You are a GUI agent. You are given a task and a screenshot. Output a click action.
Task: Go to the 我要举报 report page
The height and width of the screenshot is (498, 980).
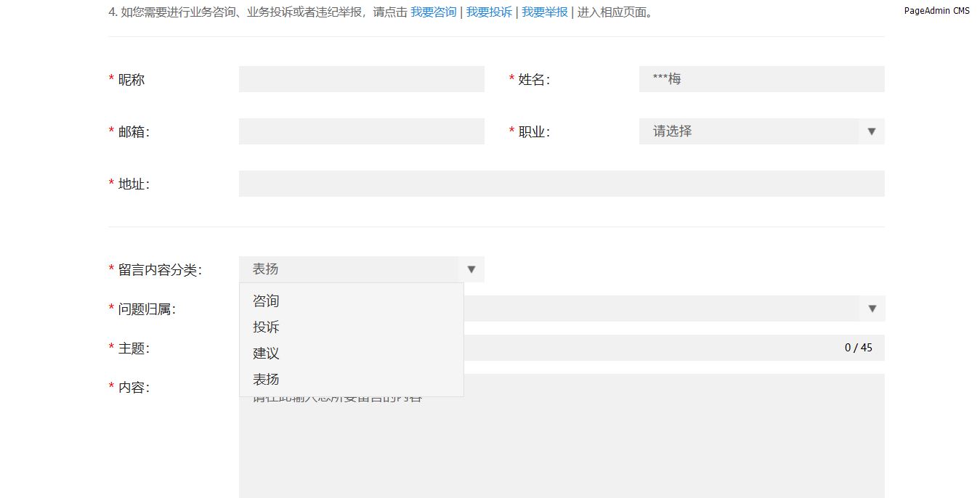[544, 12]
